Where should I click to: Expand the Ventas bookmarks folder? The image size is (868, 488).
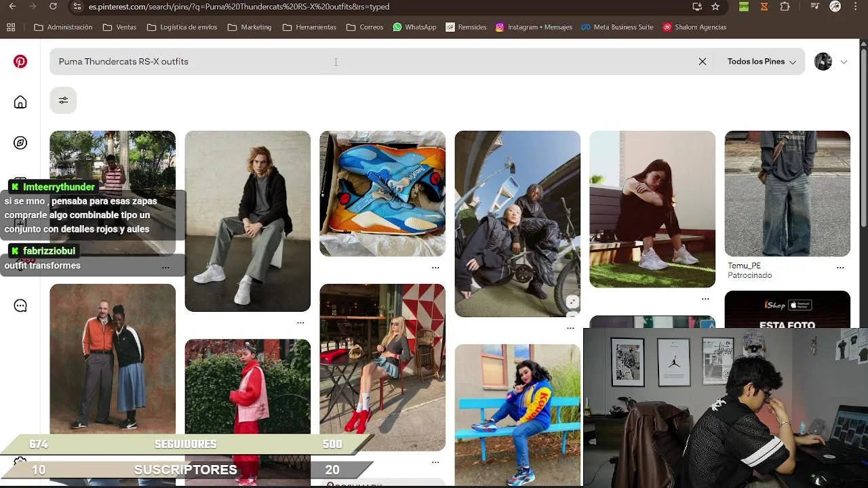tap(119, 27)
